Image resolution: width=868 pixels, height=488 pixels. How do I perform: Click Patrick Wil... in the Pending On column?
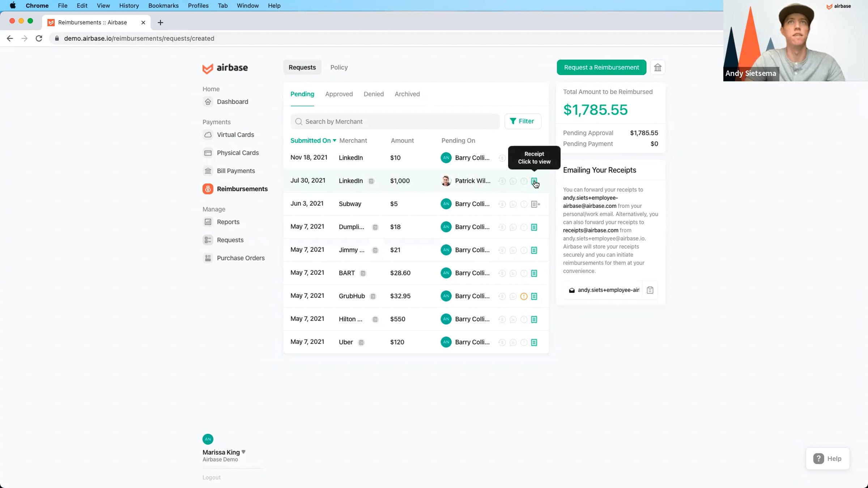click(x=473, y=181)
